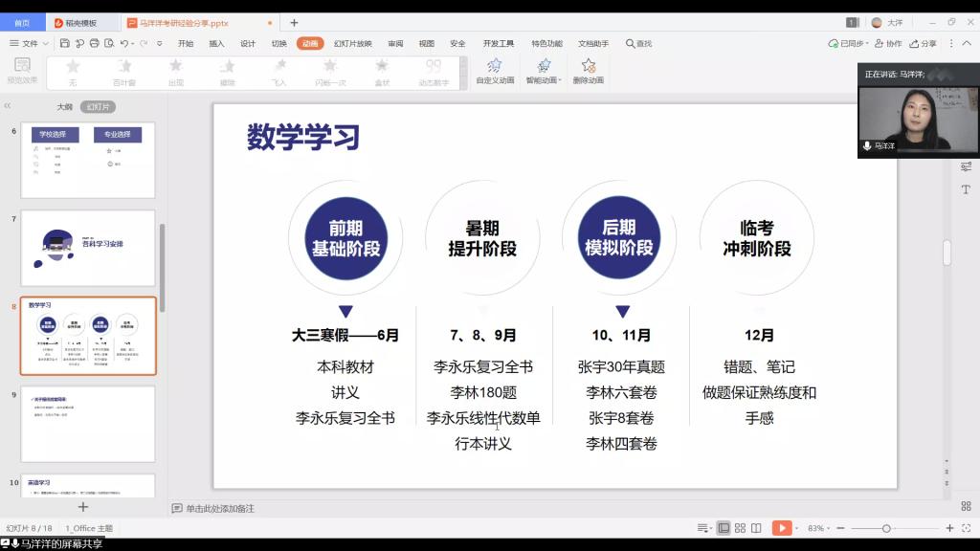Start slideshow with orange play button
The width and height of the screenshot is (980, 551).
coord(782,528)
